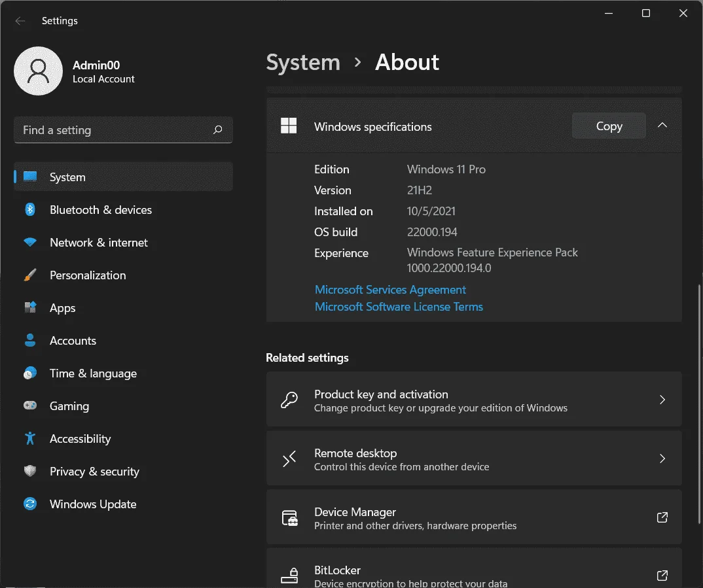Expand Remote desktop chevron
This screenshot has width=703, height=588.
point(662,458)
